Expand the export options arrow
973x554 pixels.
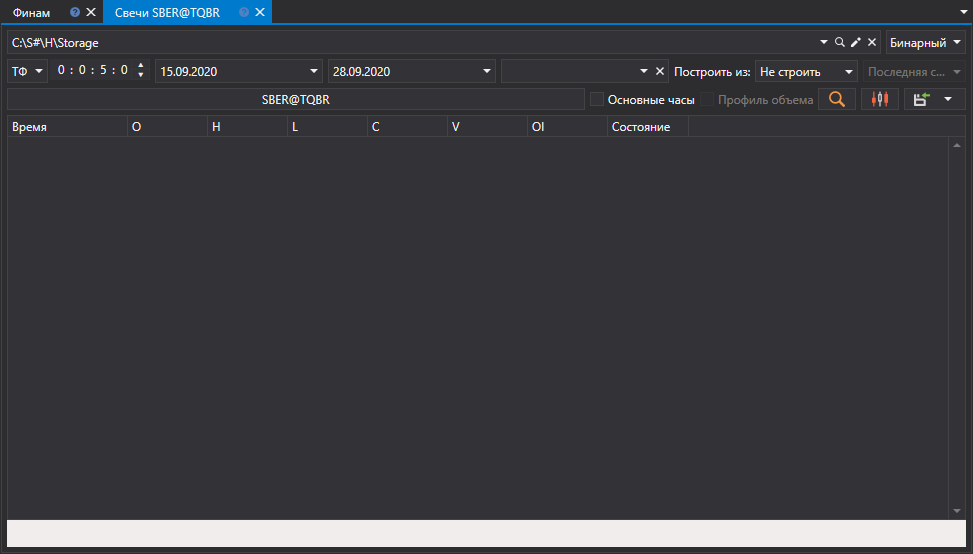pos(948,99)
